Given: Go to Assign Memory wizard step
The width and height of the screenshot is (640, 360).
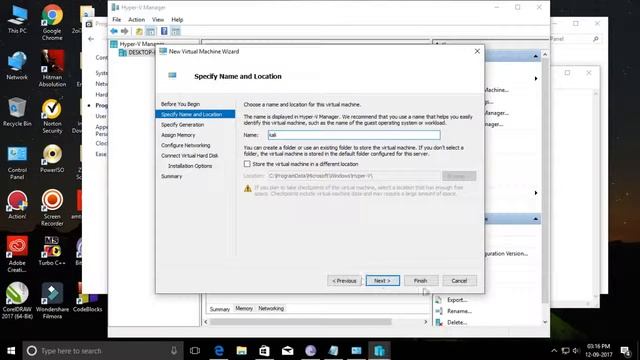Looking at the screenshot, I should point(178,135).
